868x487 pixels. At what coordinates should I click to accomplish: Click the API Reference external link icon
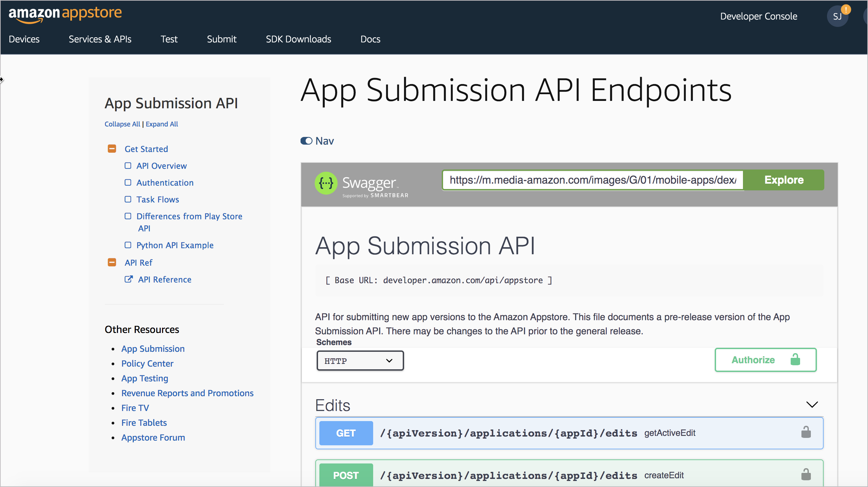(x=128, y=279)
